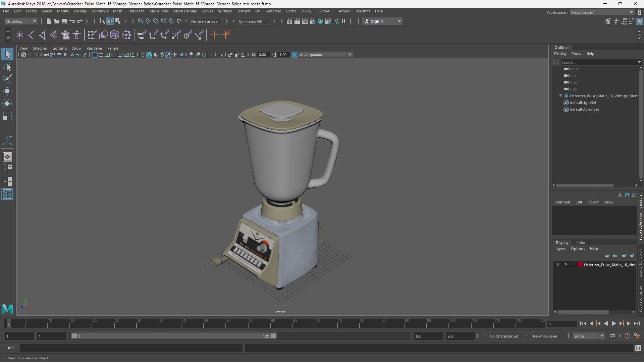The width and height of the screenshot is (644, 362).
Task: Click the time range slider bar
Action: point(174,336)
